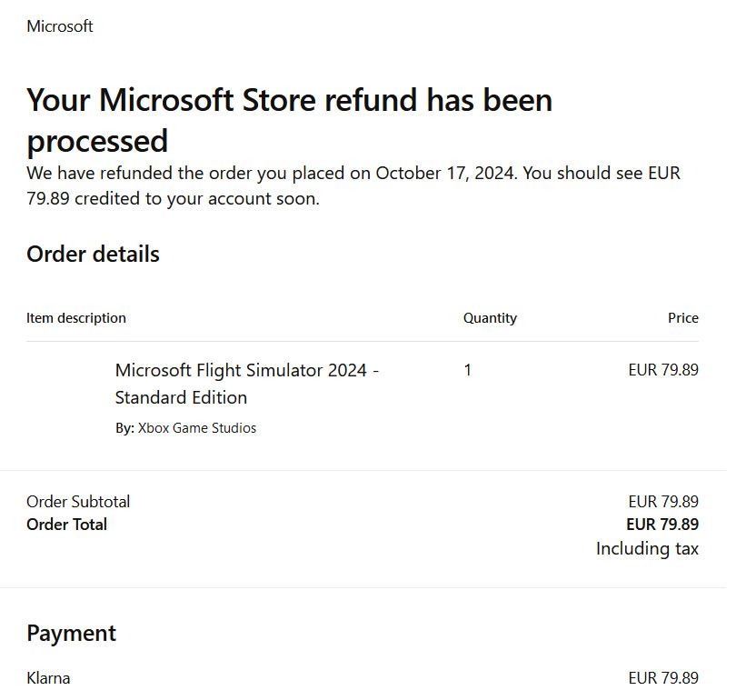Click the Microsoft logo text
Image resolution: width=736 pixels, height=700 pixels.
coord(60,26)
